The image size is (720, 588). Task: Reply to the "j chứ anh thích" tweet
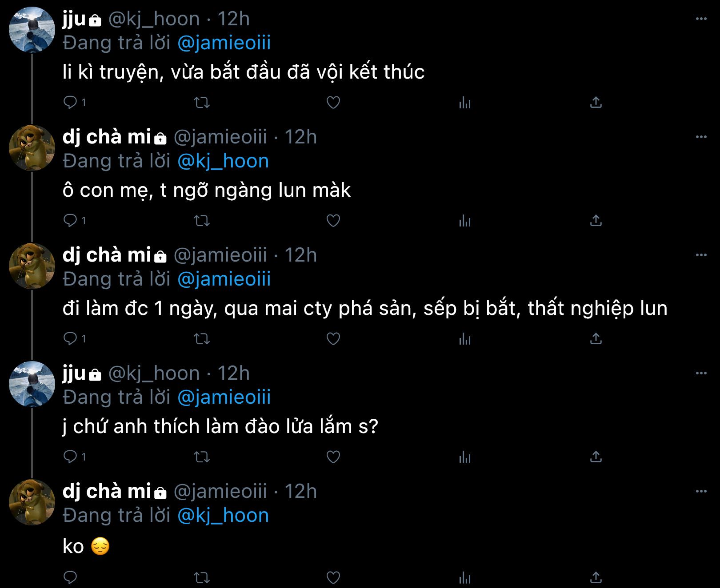(x=70, y=457)
